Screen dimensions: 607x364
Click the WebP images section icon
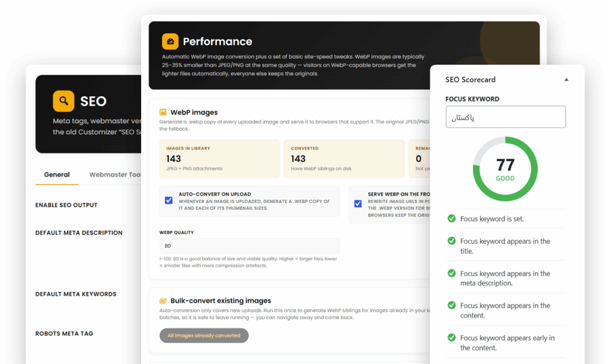163,112
